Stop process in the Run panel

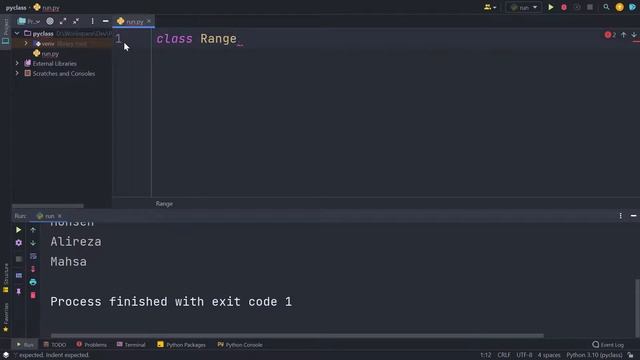click(18, 259)
